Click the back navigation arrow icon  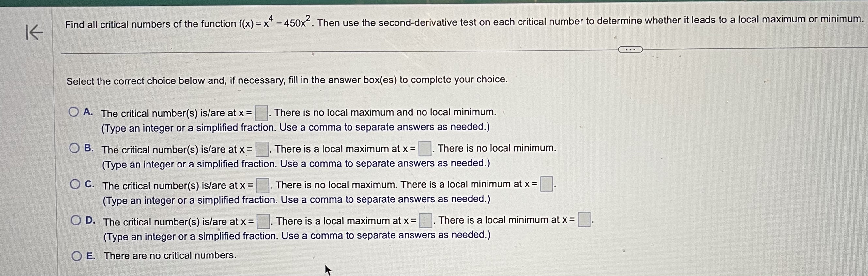tap(35, 32)
